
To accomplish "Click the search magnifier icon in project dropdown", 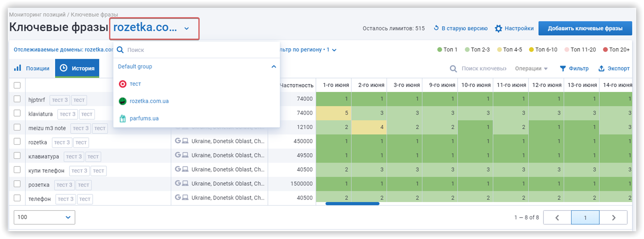I will pyautogui.click(x=120, y=50).
